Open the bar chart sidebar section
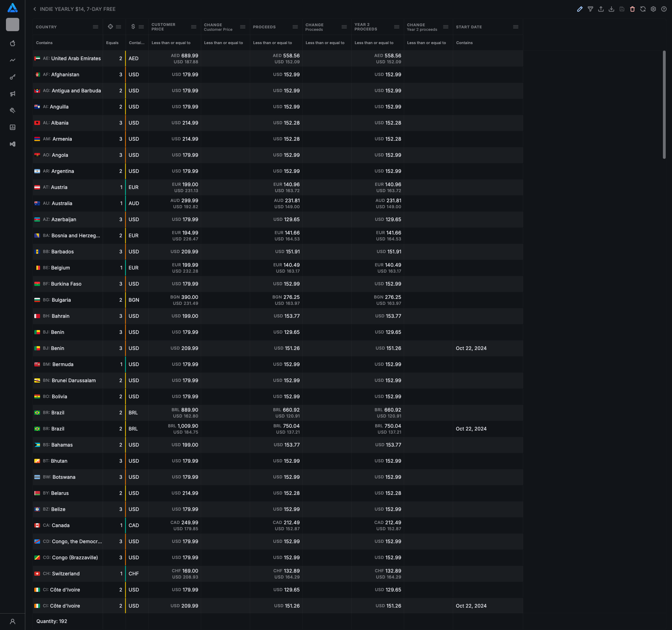Screen dimensions: 672x630 [13, 127]
